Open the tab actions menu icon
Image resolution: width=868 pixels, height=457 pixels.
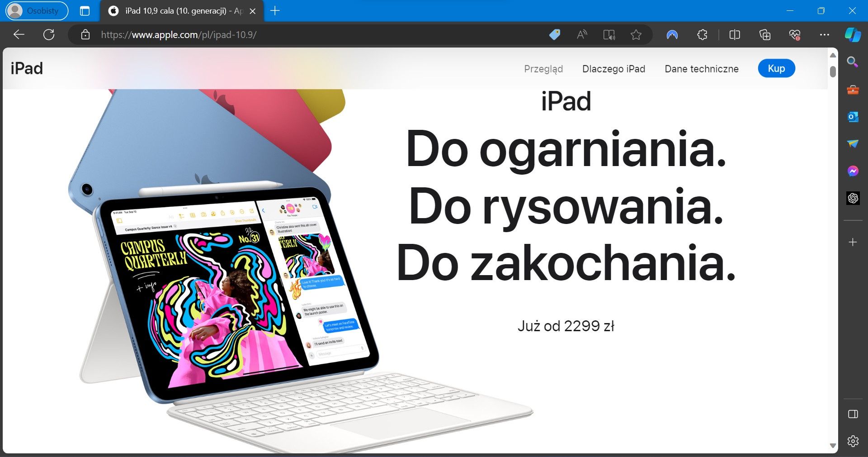click(85, 11)
